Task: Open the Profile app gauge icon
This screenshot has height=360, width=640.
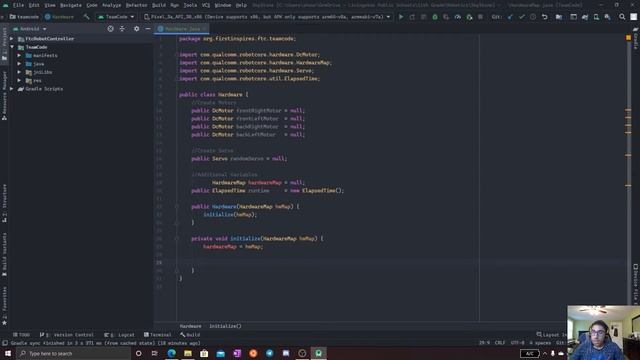Action: coord(458,17)
